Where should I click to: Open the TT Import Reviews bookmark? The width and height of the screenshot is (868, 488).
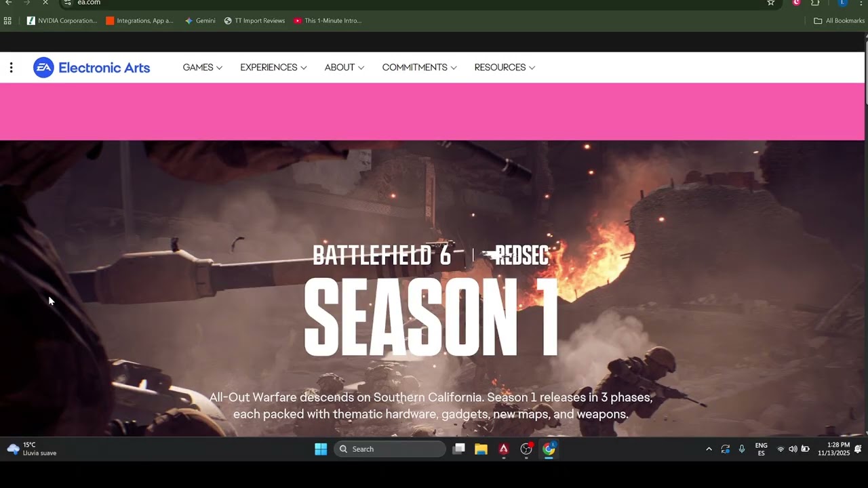pyautogui.click(x=254, y=21)
